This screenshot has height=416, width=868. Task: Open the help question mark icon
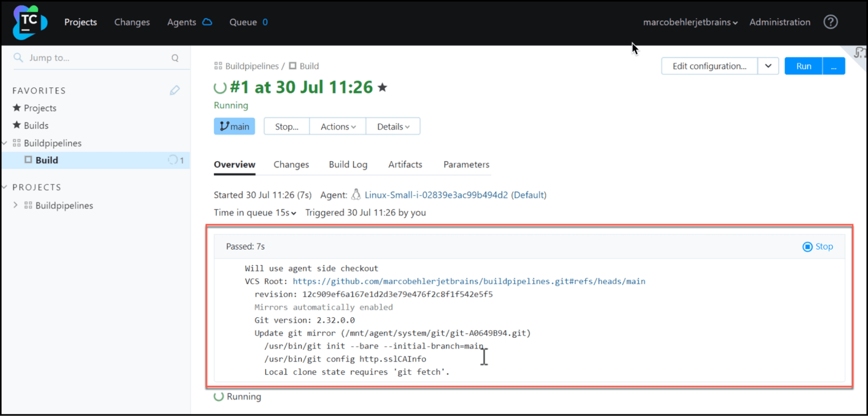(830, 22)
